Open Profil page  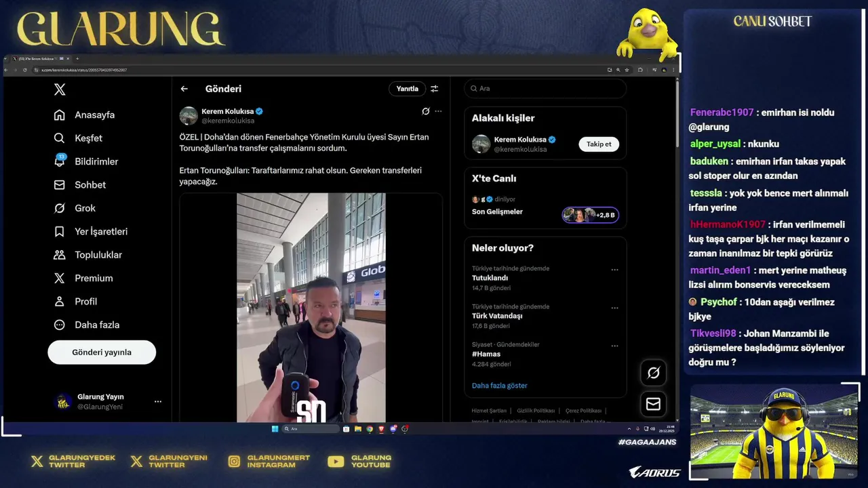pos(75,301)
